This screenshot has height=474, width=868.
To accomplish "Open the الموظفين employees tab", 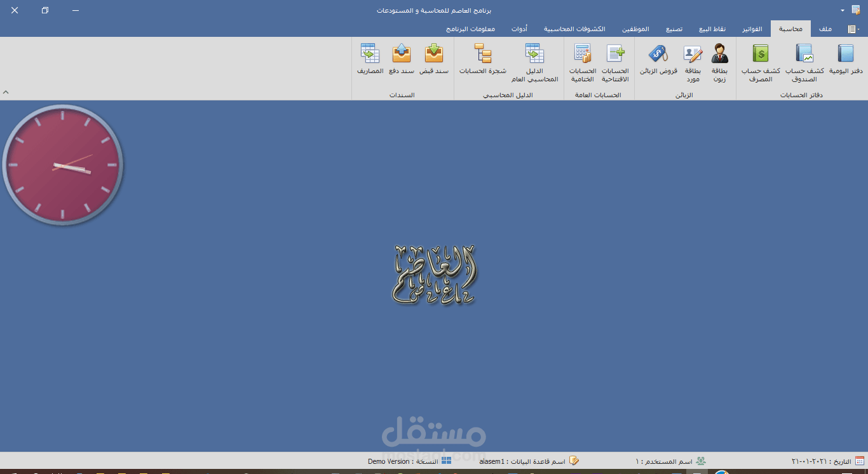I will 635,29.
